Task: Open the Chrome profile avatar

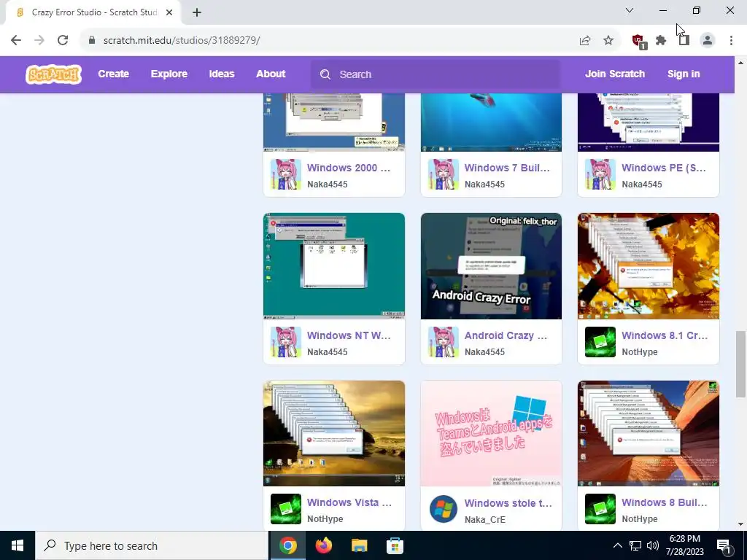Action: pyautogui.click(x=708, y=41)
